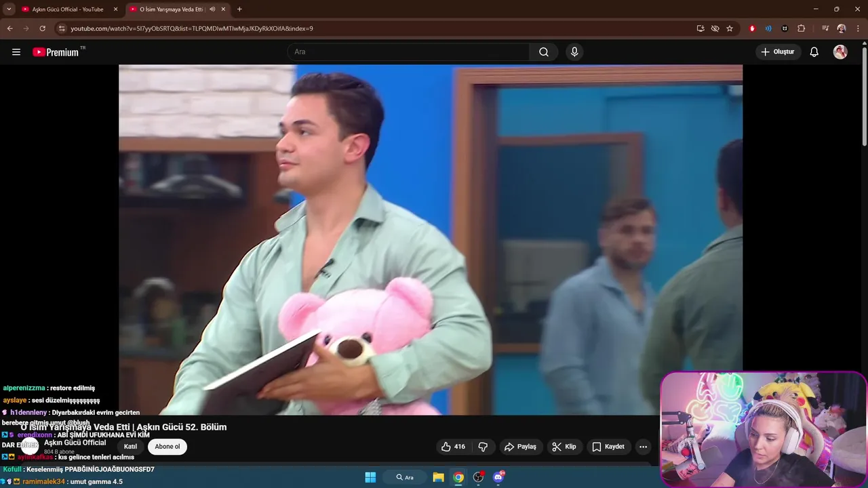The image size is (868, 488).
Task: Go back to previous page
Action: [x=10, y=28]
